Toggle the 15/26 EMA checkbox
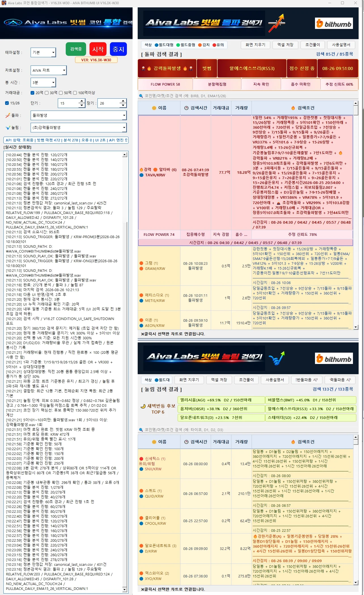This screenshot has width=364, height=595. pos(7,103)
